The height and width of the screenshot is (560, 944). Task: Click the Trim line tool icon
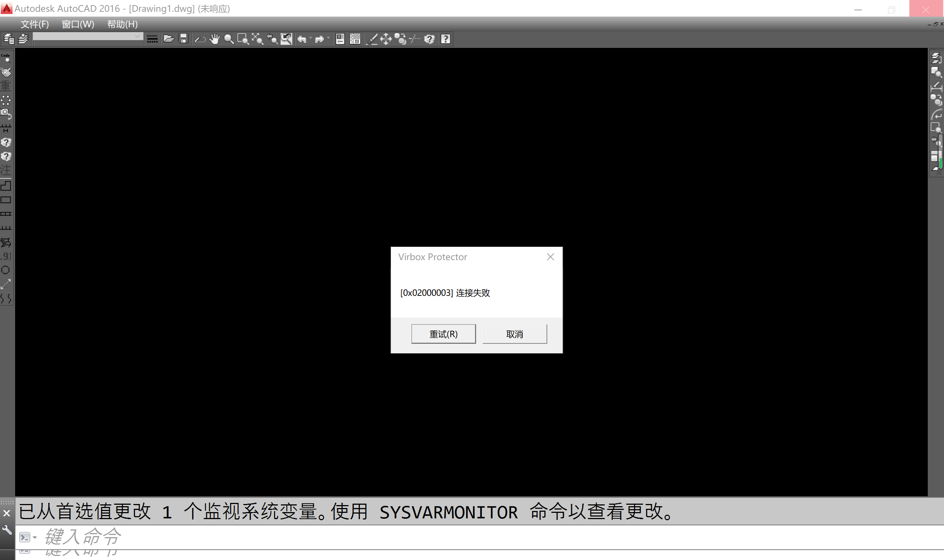click(x=414, y=39)
